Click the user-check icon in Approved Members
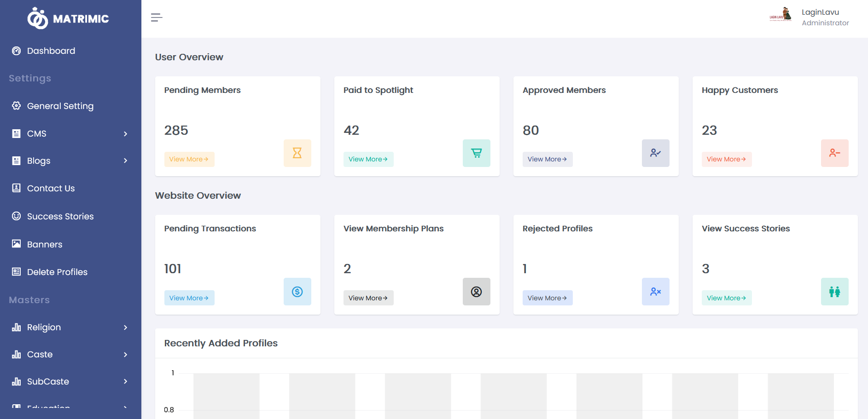 (x=655, y=153)
